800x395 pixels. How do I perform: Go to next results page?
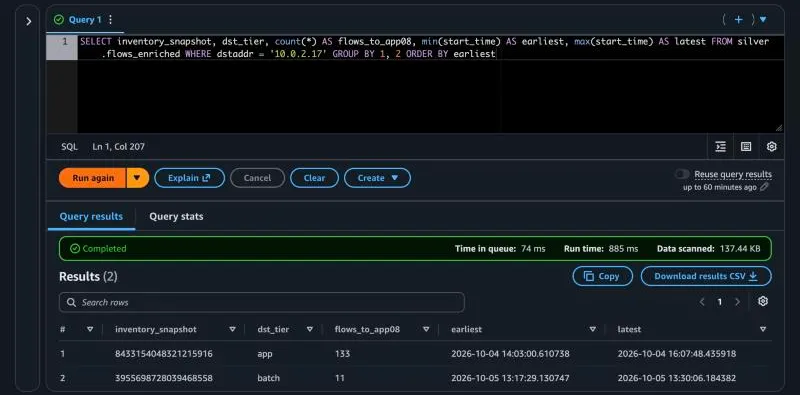[x=737, y=302]
